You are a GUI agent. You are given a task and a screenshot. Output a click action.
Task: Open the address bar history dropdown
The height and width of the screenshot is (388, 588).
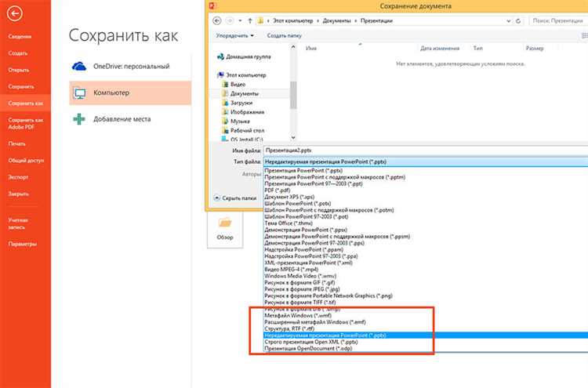pyautogui.click(x=509, y=21)
